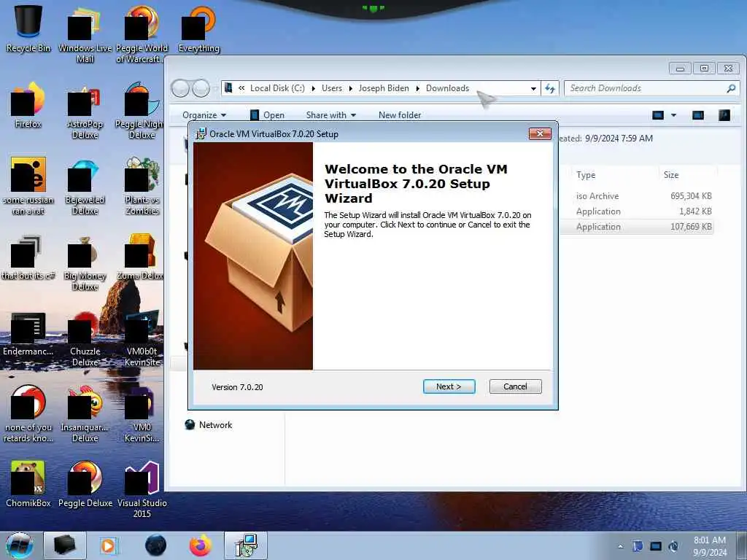
Task: Click the network icon in system tray
Action: click(x=656, y=546)
